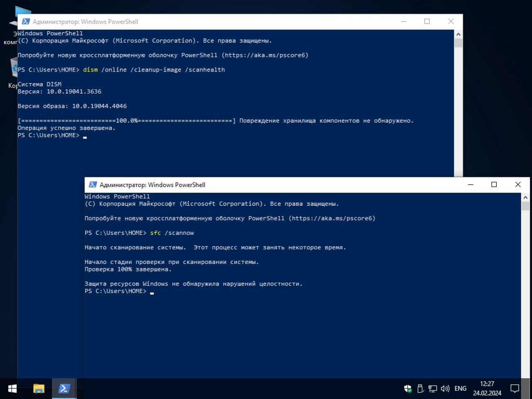Screen dimensions: 532x399
Task: Click the 'sfc /scannow' command text
Action: click(x=172, y=233)
